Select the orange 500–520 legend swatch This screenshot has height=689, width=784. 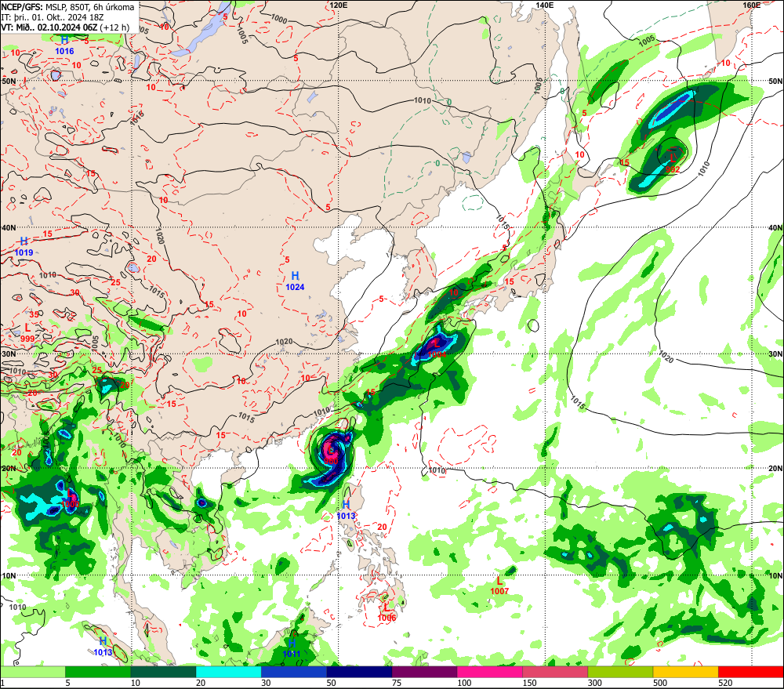tap(685, 672)
